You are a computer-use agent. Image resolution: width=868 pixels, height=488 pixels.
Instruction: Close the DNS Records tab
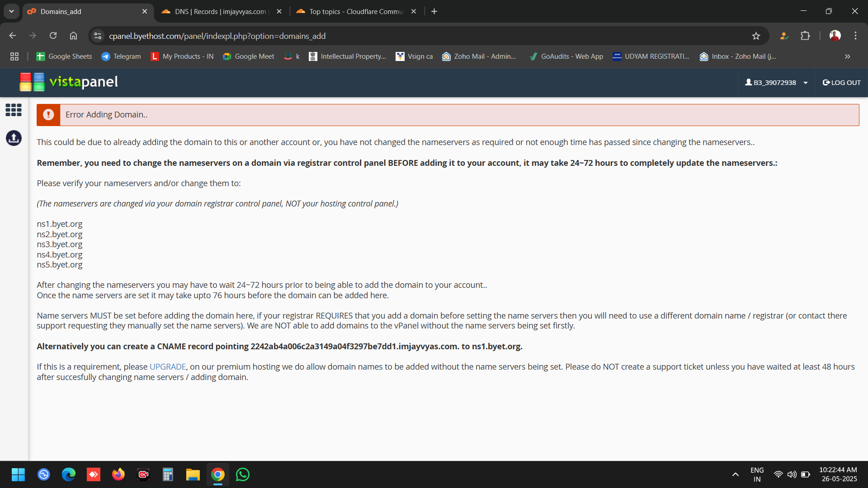point(279,11)
